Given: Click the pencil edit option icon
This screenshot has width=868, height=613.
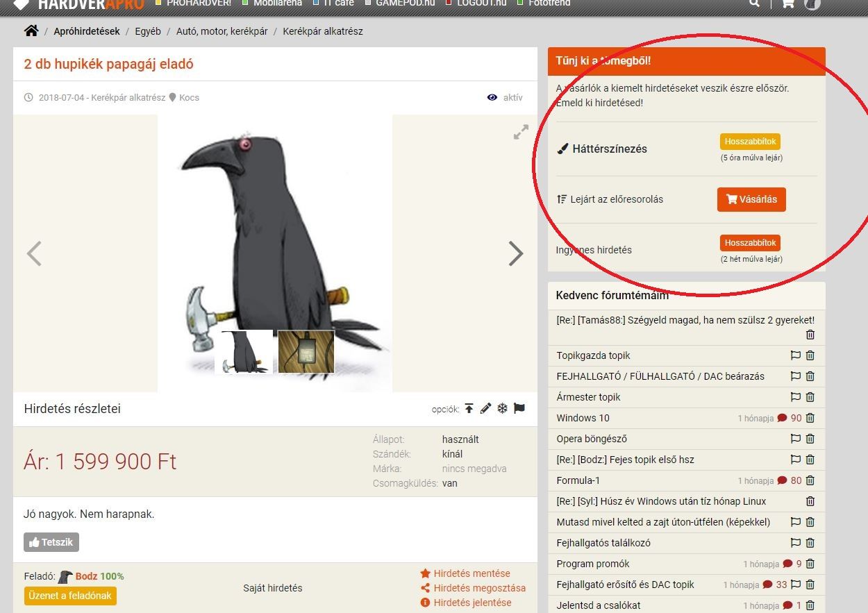Looking at the screenshot, I should click(485, 408).
